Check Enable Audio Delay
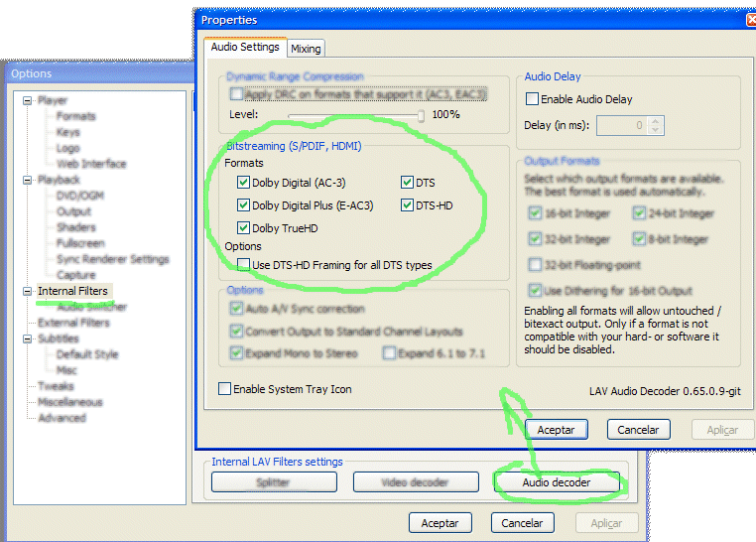The image size is (756, 542). point(532,99)
